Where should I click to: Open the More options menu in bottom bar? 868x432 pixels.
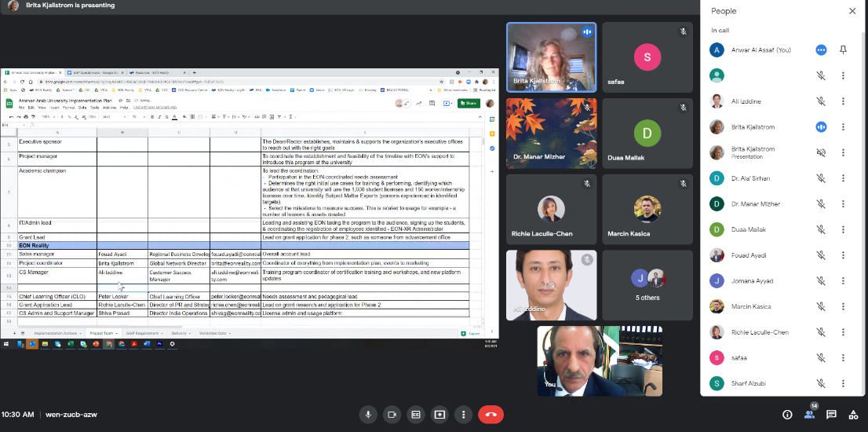point(463,414)
